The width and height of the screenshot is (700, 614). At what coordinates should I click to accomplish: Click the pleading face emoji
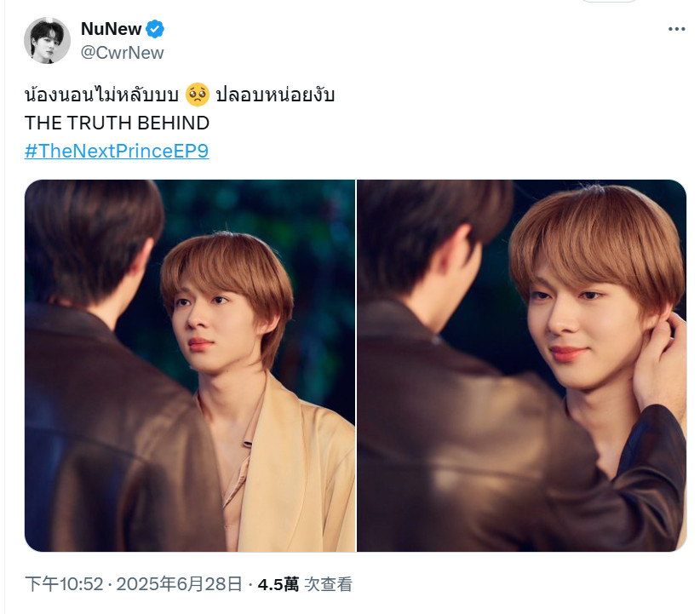pyautogui.click(x=198, y=95)
